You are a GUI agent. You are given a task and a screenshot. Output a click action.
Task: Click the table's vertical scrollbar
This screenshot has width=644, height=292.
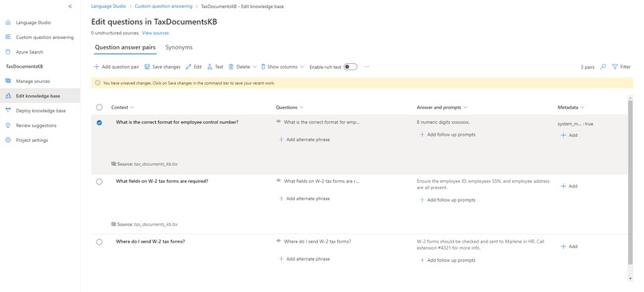click(x=630, y=182)
